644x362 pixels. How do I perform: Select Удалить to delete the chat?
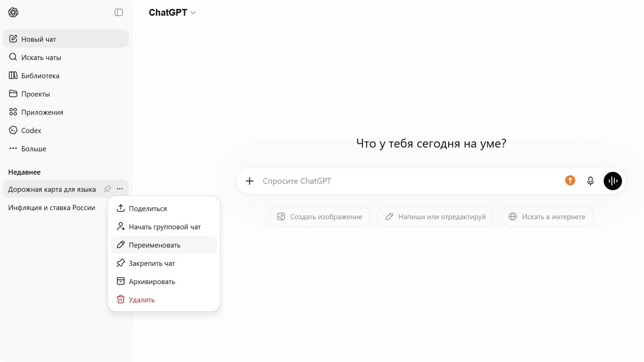[x=164, y=300]
